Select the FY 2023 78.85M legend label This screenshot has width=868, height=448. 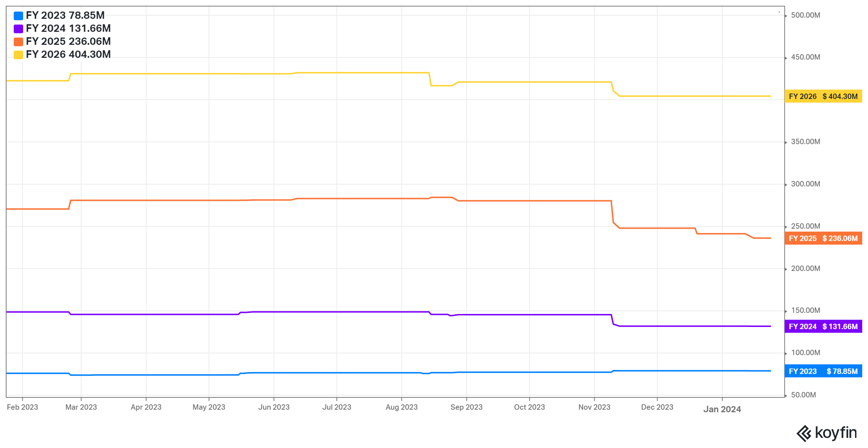click(x=65, y=16)
